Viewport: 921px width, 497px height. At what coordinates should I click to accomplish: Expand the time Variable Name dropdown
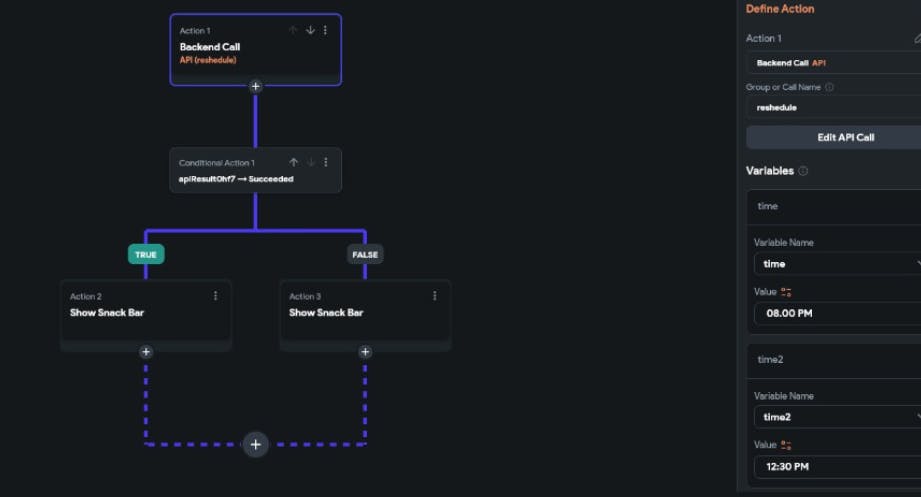[836, 264]
